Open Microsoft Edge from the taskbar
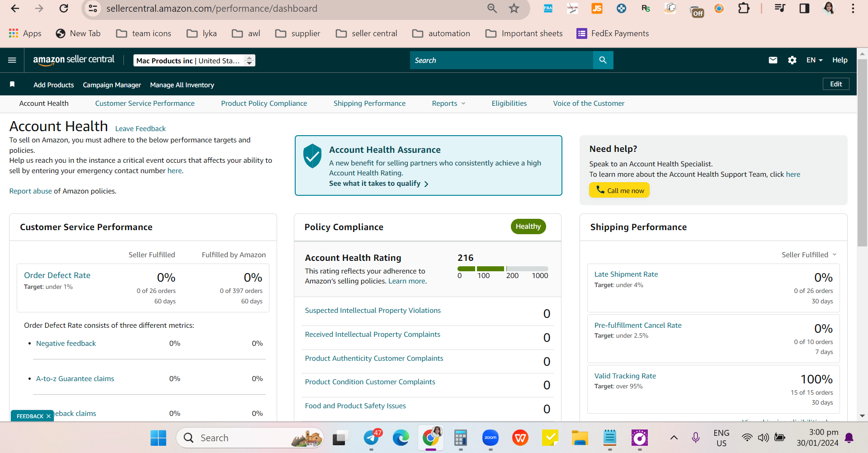 [401, 438]
